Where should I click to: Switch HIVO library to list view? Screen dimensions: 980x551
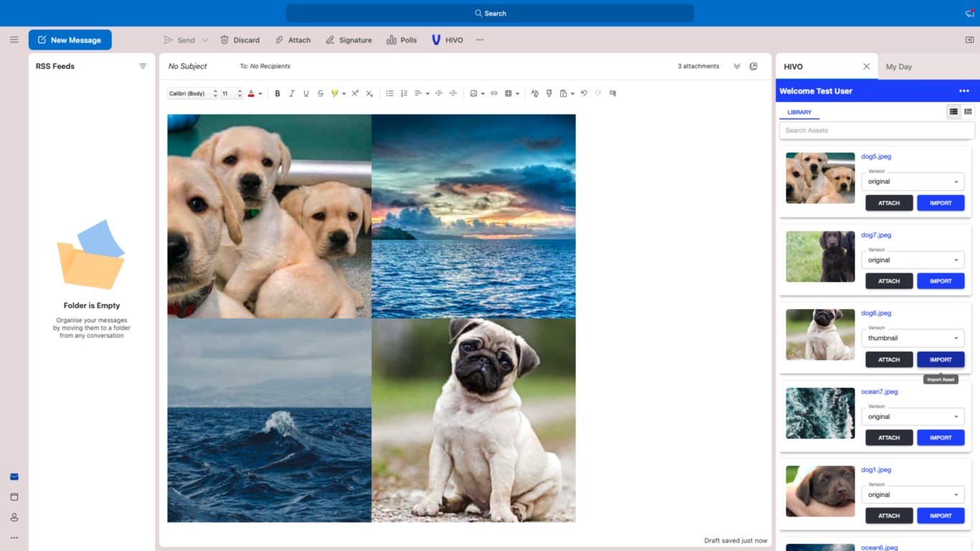[x=953, y=112]
